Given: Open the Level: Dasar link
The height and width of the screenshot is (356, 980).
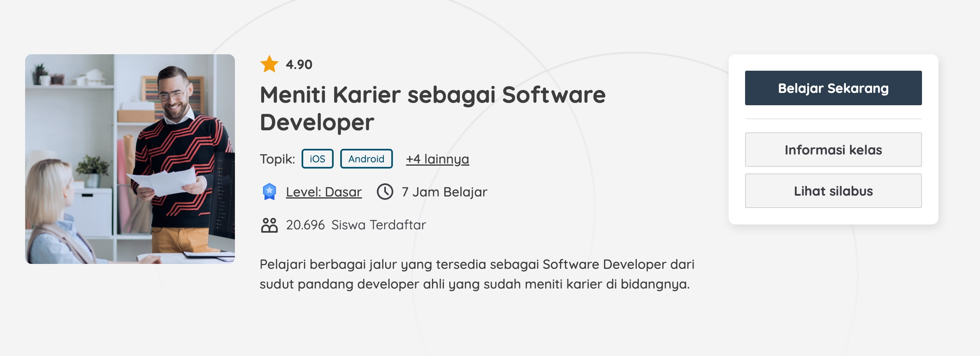Looking at the screenshot, I should (324, 192).
